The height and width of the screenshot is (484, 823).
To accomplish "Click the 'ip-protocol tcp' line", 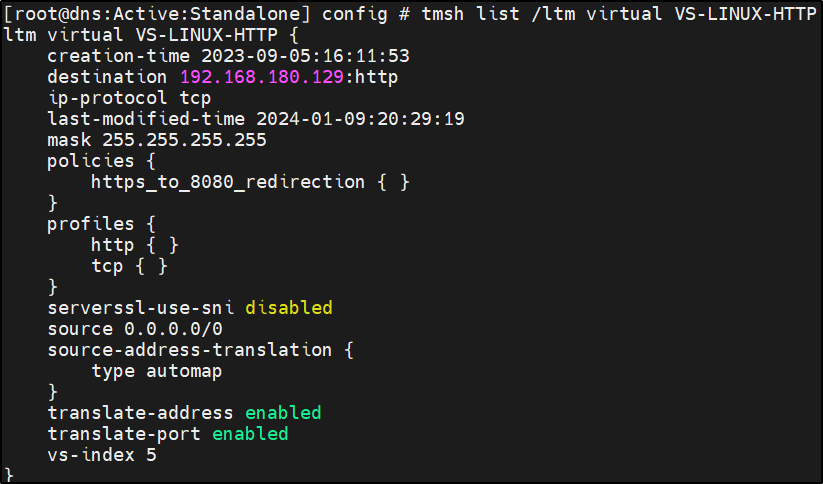I will 124,98.
